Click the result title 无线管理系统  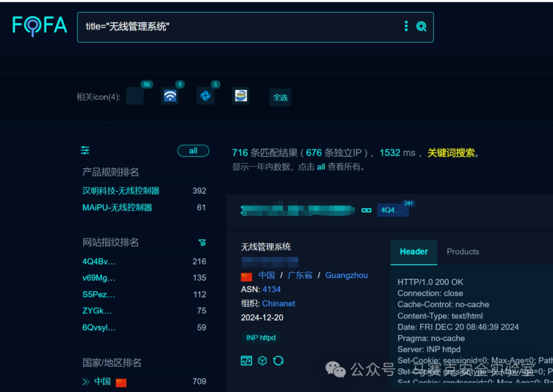point(266,247)
